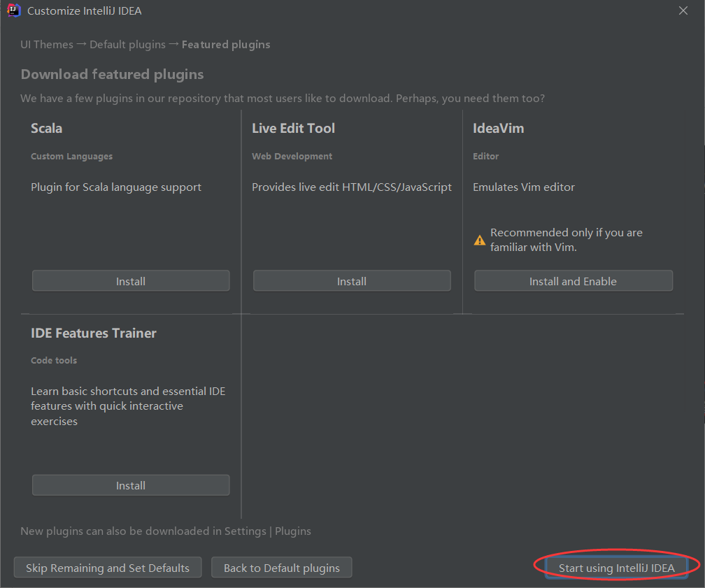Close the Customize IntelliJ IDEA dialog

[683, 10]
